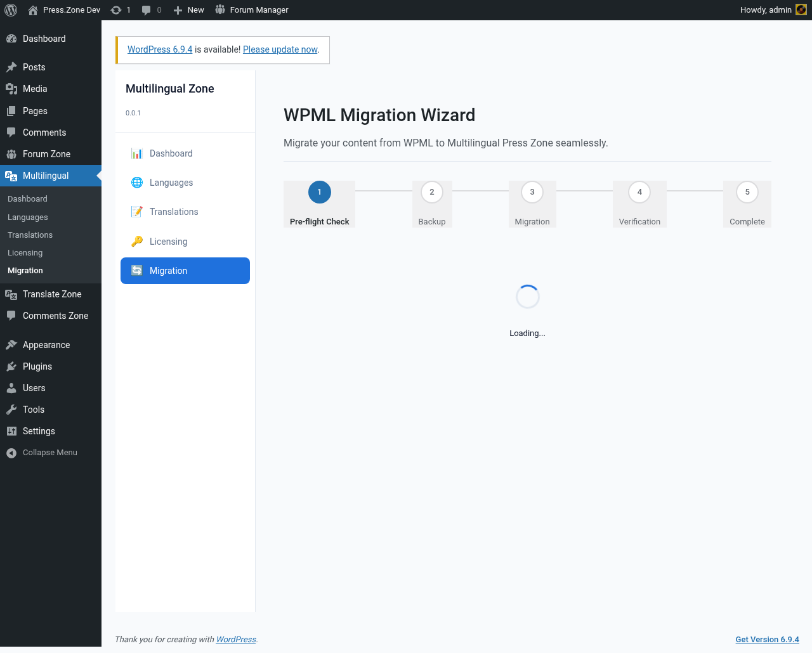Click the Media library icon

click(11, 89)
